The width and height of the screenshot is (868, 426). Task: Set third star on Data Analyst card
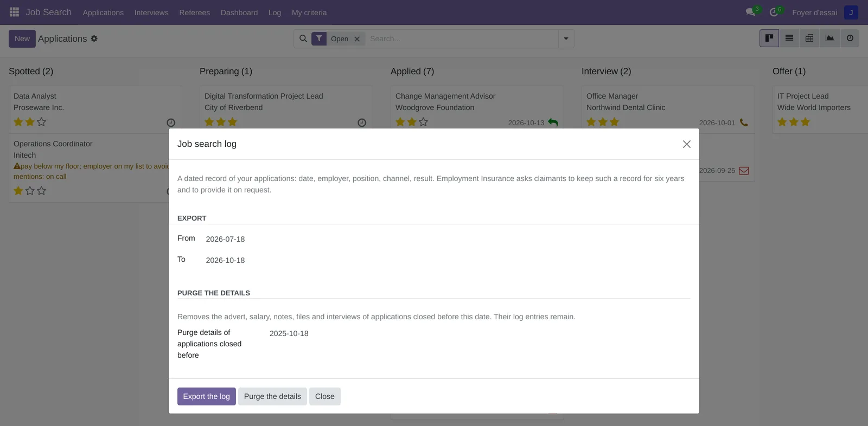[x=42, y=122]
